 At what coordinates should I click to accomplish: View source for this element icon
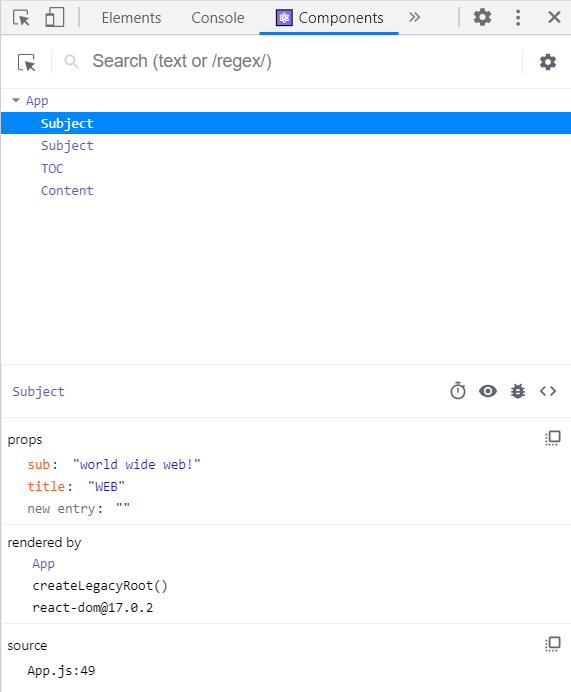pos(548,391)
